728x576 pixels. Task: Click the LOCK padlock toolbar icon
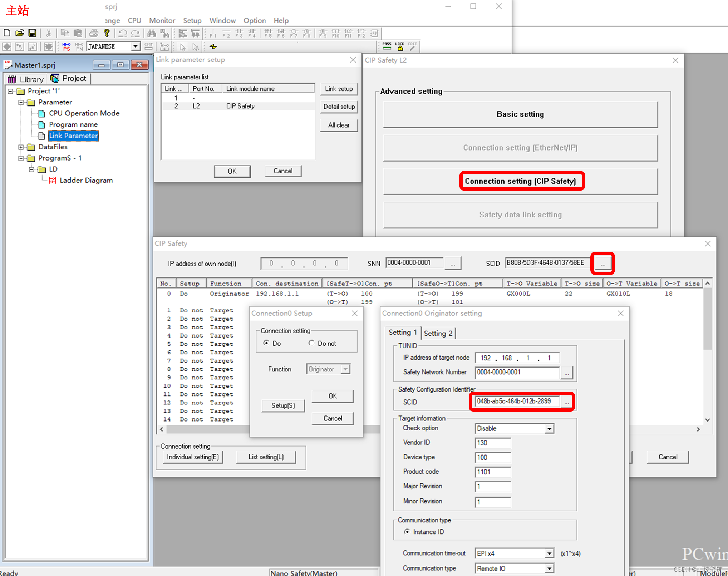click(x=400, y=46)
